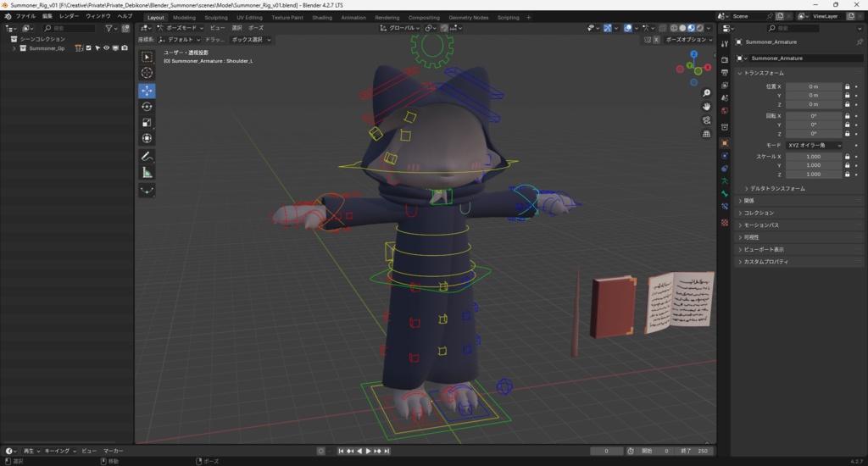Open the Render menu
Screen dimensions: 868x466
[x=69, y=17]
